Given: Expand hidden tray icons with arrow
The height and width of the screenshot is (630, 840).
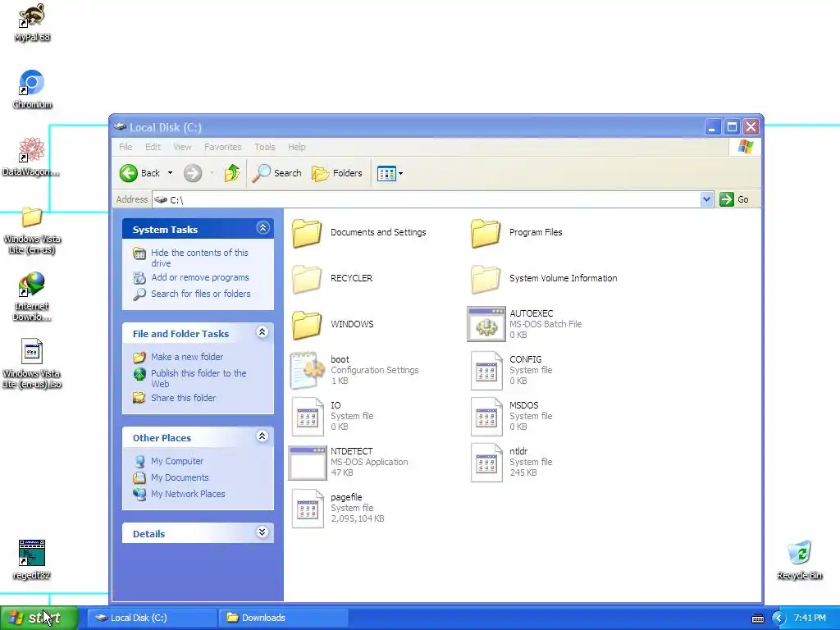Looking at the screenshot, I should point(778,619).
